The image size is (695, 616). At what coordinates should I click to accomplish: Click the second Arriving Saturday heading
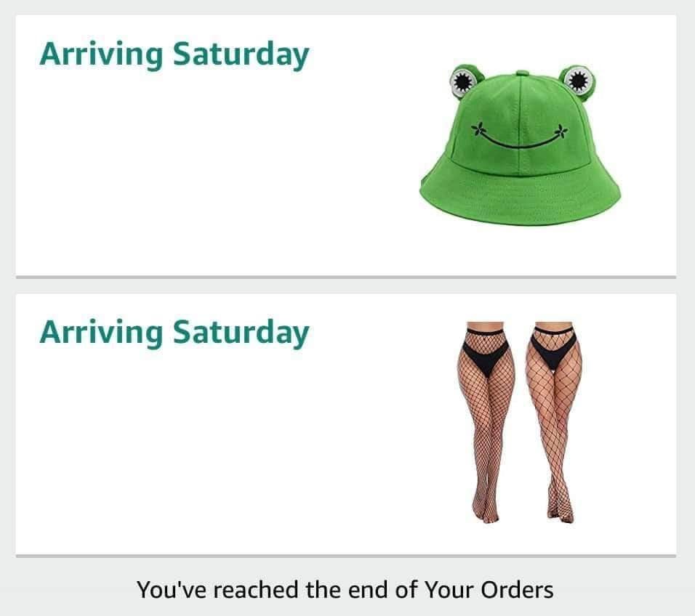click(x=174, y=333)
